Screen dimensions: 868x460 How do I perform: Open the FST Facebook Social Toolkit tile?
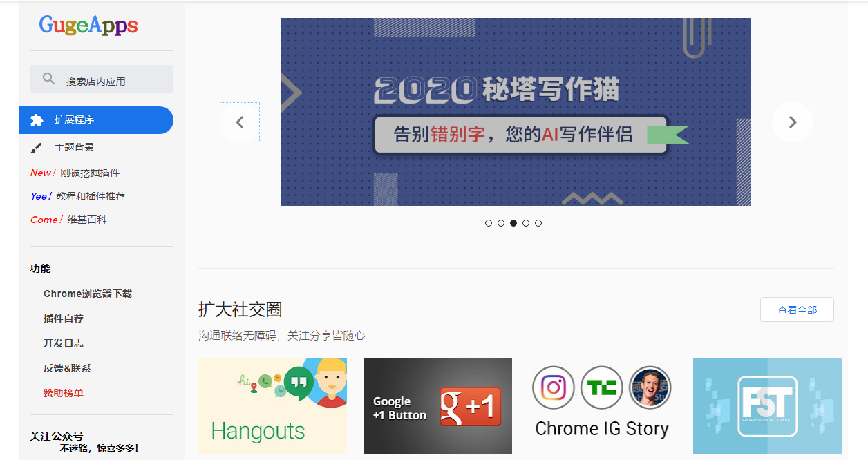pyautogui.click(x=767, y=406)
